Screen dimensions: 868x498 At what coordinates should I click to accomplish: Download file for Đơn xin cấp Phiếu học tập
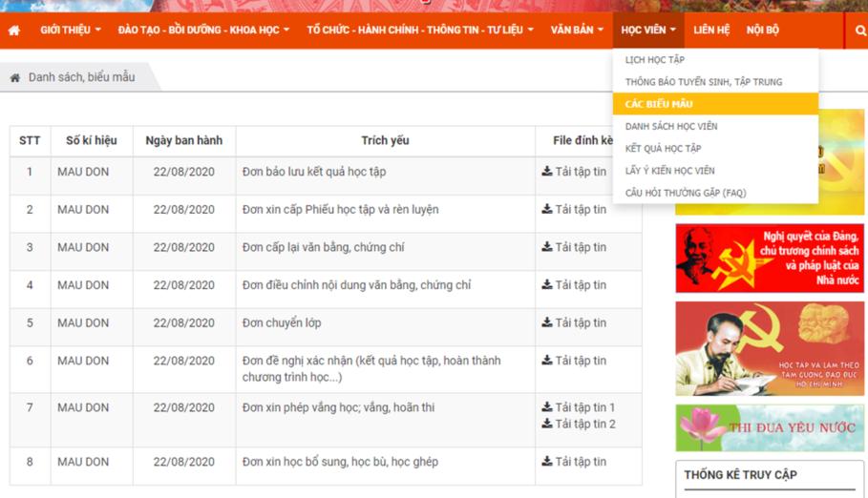click(x=574, y=210)
